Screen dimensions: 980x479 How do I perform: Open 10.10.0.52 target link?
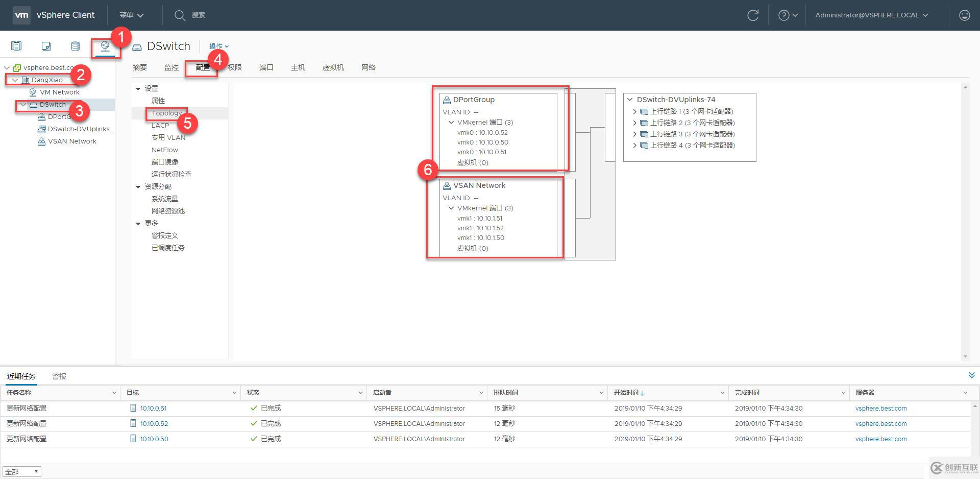[154, 423]
